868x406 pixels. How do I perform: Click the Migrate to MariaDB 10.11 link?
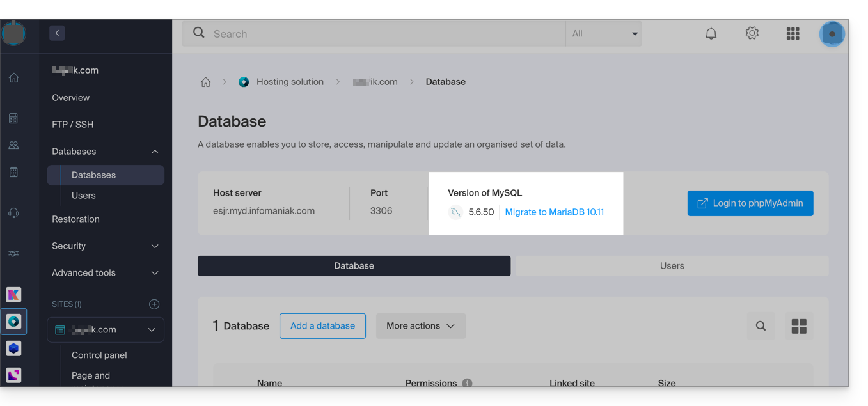(554, 212)
